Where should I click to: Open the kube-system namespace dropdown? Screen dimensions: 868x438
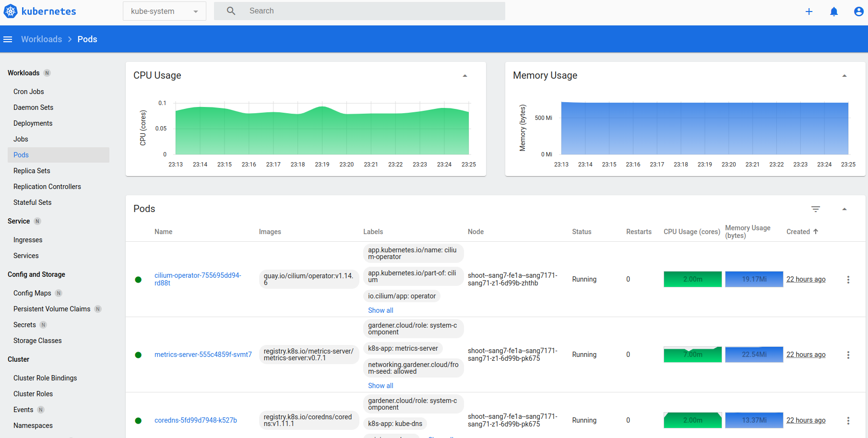164,11
